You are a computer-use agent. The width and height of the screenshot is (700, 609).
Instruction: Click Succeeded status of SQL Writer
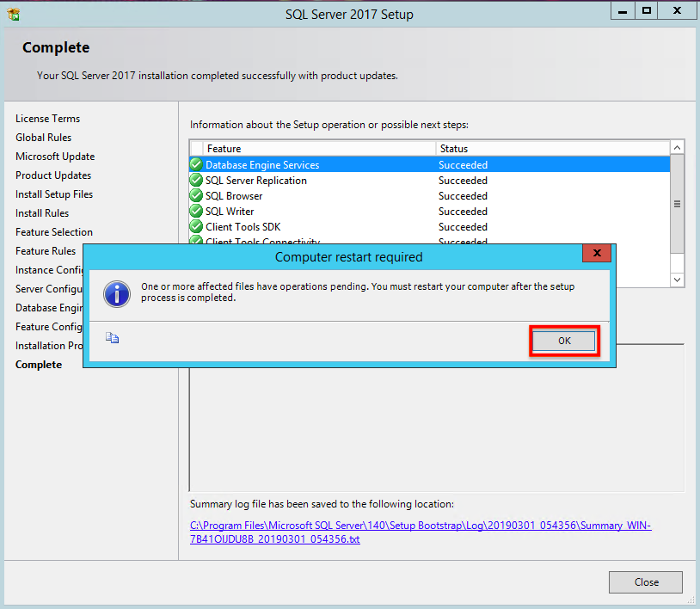(463, 212)
